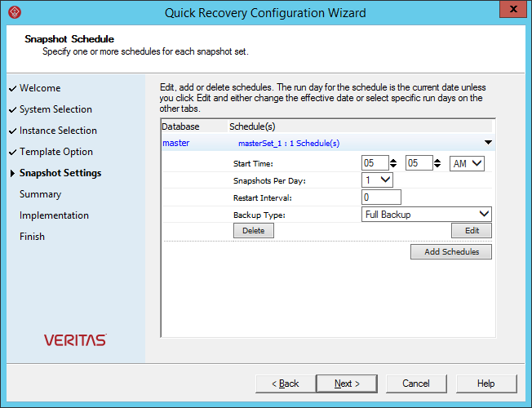Click the Start Time label
The image size is (532, 408).
click(x=253, y=163)
